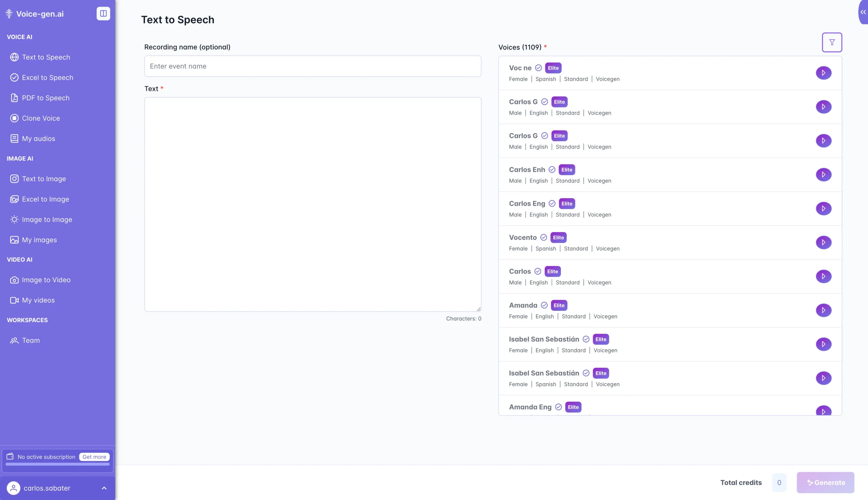Image resolution: width=868 pixels, height=500 pixels.
Task: Open Excel to Speech
Action: [x=47, y=77]
